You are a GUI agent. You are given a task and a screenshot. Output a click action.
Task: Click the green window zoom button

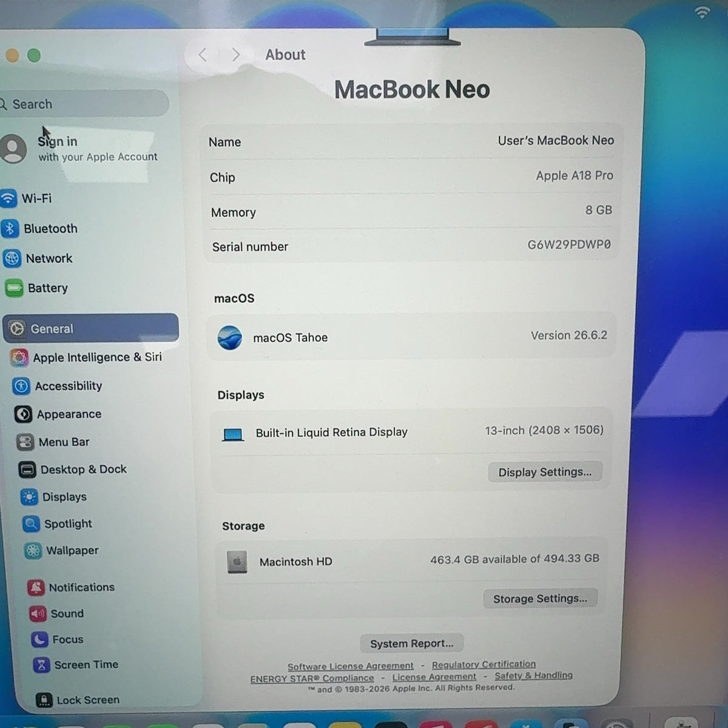pos(34,56)
